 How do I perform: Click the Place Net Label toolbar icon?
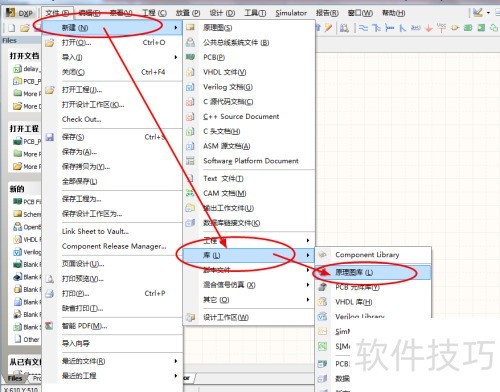click(415, 28)
